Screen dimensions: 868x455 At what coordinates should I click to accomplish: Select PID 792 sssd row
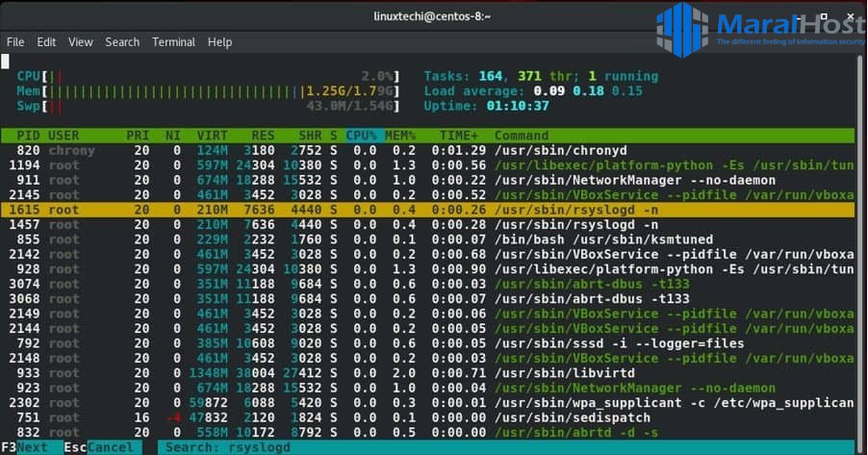coord(427,343)
